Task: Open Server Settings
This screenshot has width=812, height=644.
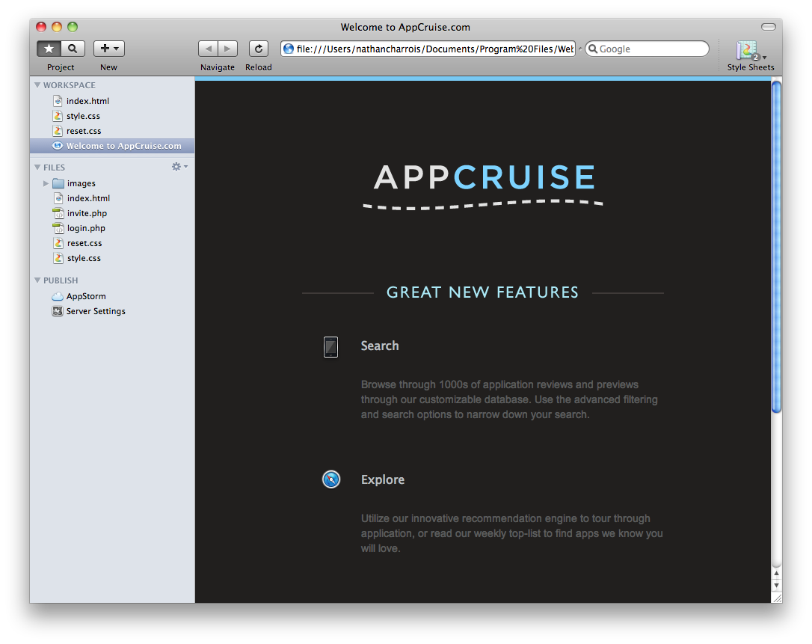Action: (96, 311)
